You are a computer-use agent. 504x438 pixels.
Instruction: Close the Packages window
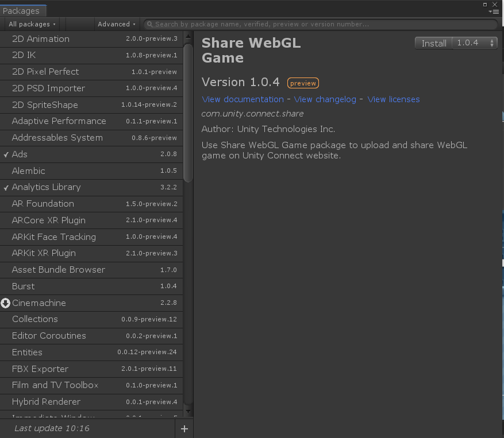pos(495,5)
